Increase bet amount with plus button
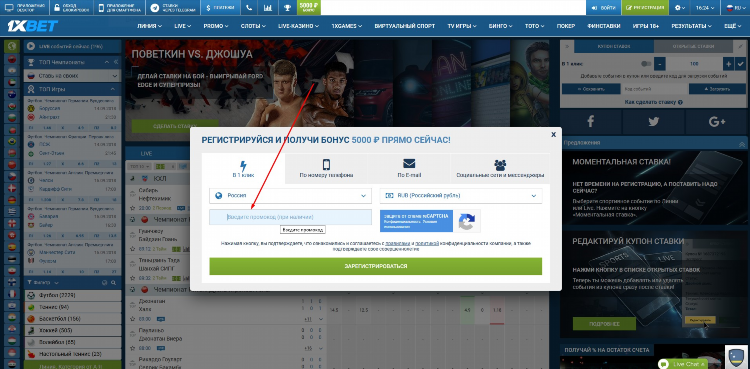The height and width of the screenshot is (369, 750). pos(728,64)
